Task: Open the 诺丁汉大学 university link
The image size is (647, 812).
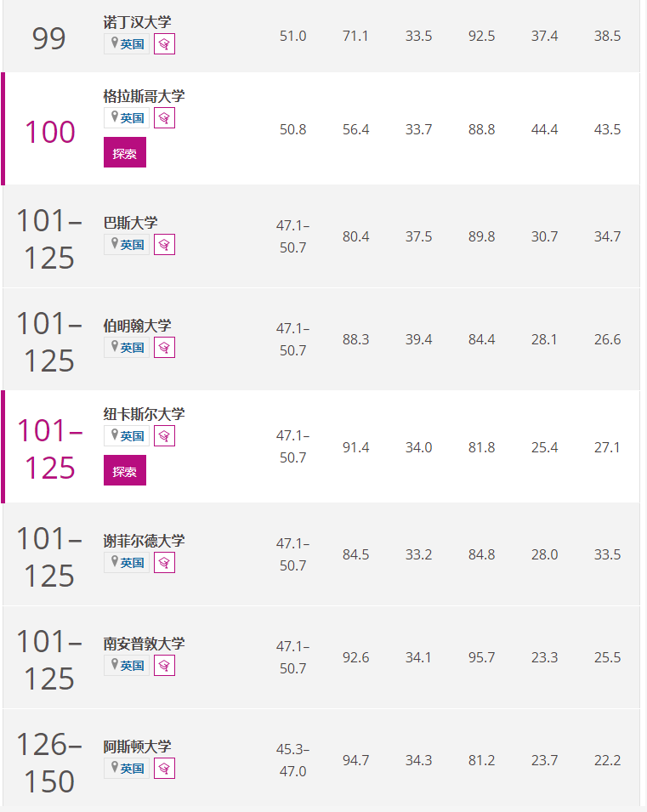Action: [137, 22]
